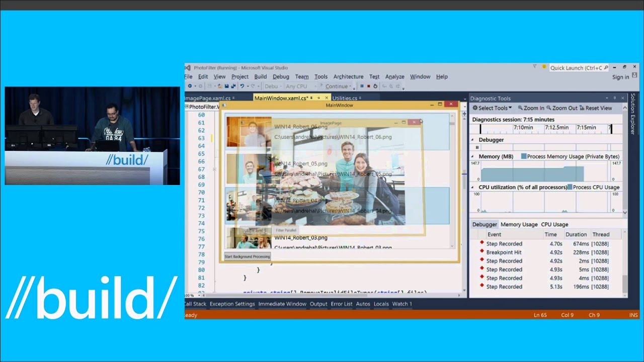The image size is (644, 362).
Task: Click the debugger pause marker in timeline
Action: click(477, 147)
